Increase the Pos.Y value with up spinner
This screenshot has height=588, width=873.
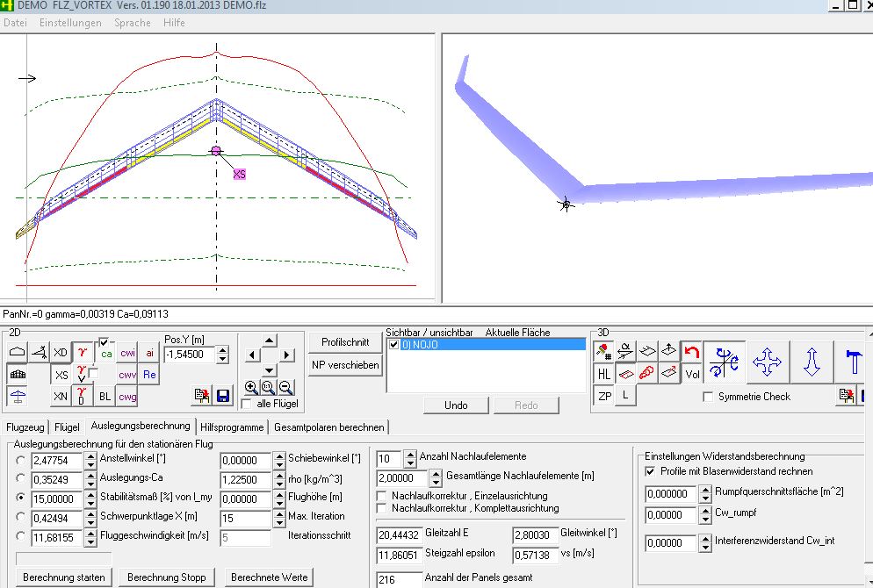coord(222,349)
